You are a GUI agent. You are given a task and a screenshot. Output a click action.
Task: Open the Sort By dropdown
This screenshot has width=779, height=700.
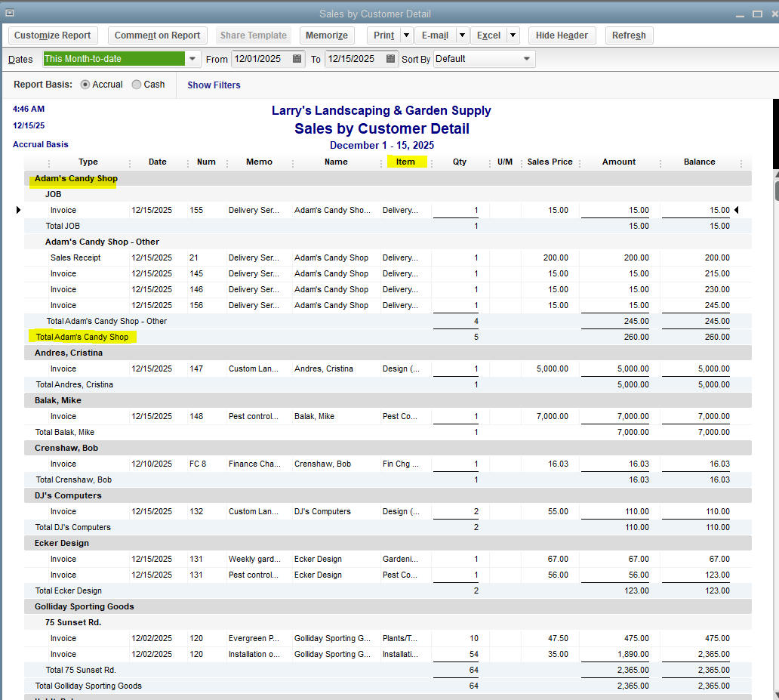point(527,59)
